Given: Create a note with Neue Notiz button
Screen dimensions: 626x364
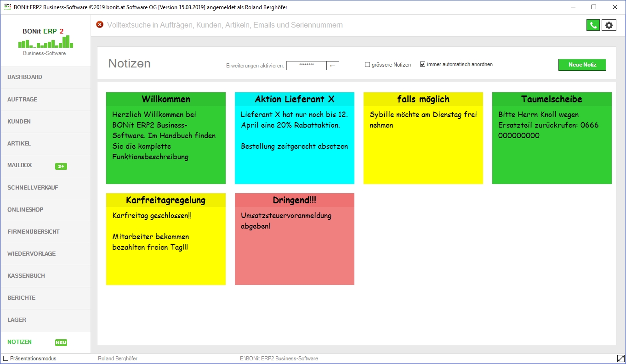Looking at the screenshot, I should (582, 65).
